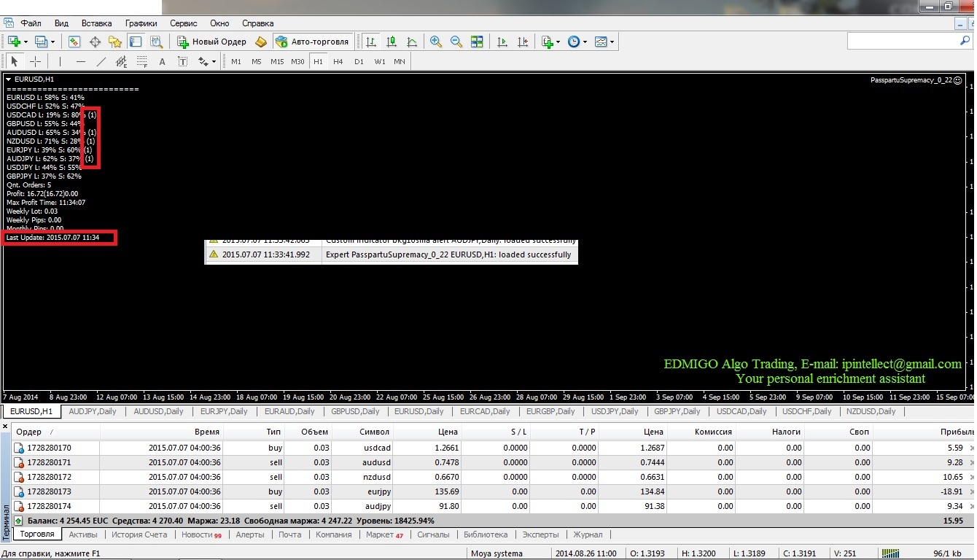The image size is (977, 560).
Task: Toggle the Data Window crosshair-circle icon
Action: tap(95, 42)
